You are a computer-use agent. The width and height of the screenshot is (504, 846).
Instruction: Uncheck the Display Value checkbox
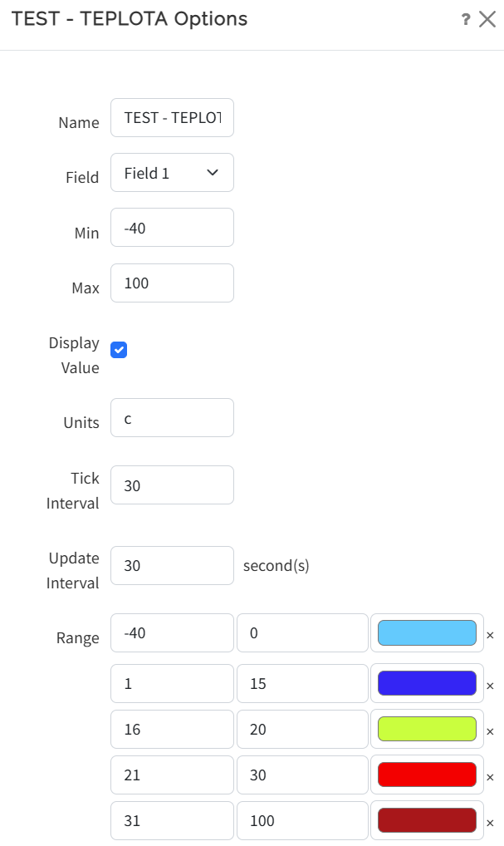120,350
